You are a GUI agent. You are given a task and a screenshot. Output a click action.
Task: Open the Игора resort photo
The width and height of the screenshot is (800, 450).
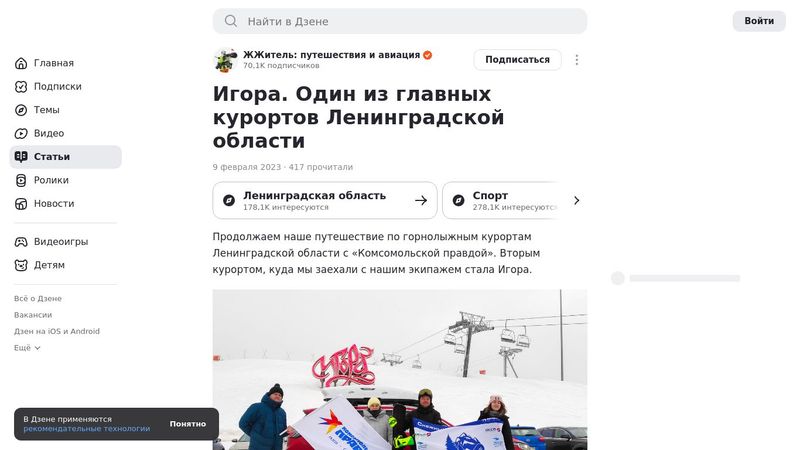[x=399, y=370]
